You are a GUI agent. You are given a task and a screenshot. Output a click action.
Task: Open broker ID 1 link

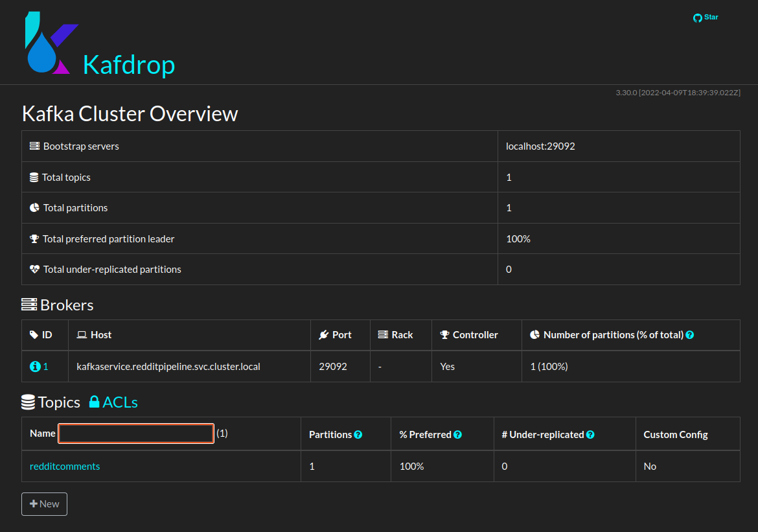(x=46, y=367)
